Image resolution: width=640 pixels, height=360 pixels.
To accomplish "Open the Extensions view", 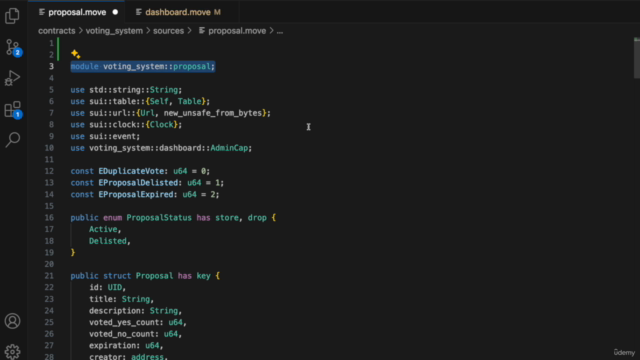I will click(x=13, y=109).
